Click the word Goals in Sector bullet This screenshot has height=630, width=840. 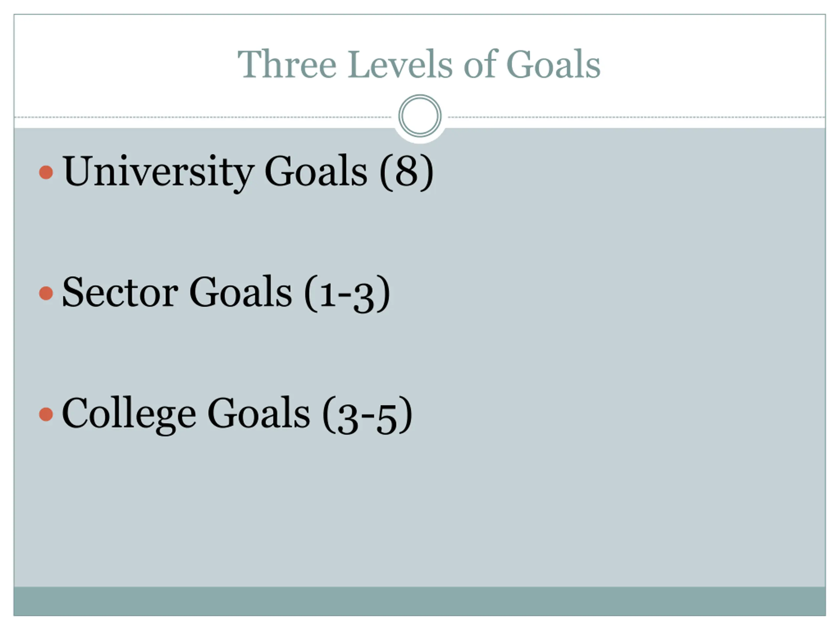pyautogui.click(x=241, y=292)
